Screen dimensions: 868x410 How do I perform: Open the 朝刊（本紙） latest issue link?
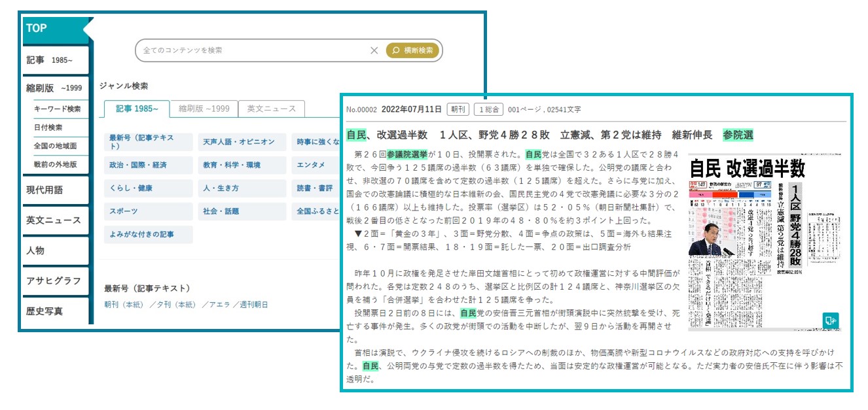coord(126,305)
